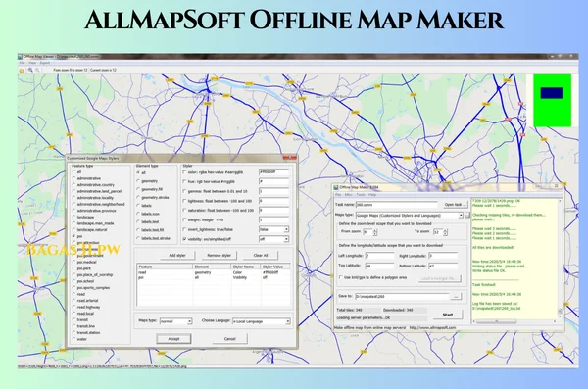
Task: Click the Left Longitude input field
Action: click(379, 256)
